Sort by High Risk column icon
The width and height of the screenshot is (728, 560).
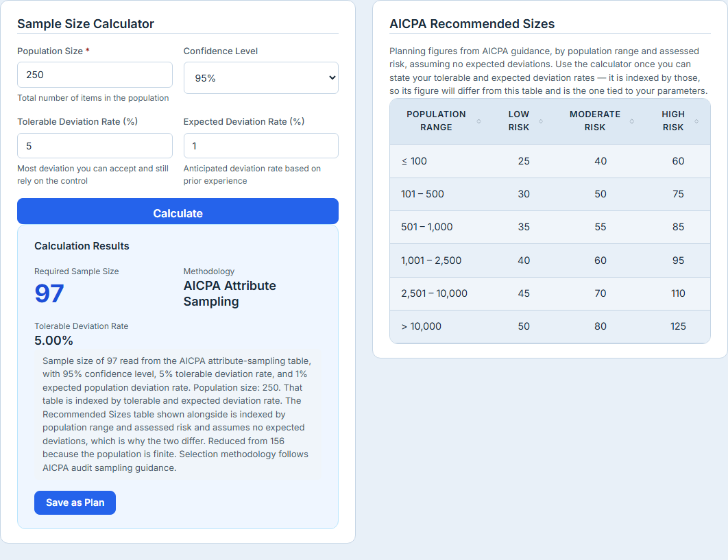tap(696, 121)
